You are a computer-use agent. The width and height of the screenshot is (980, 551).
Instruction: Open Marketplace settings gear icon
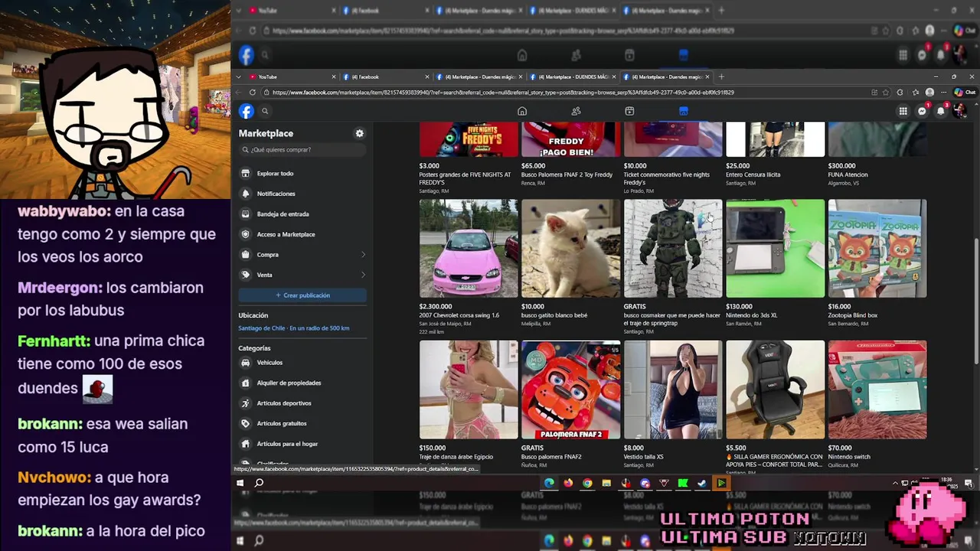[359, 133]
